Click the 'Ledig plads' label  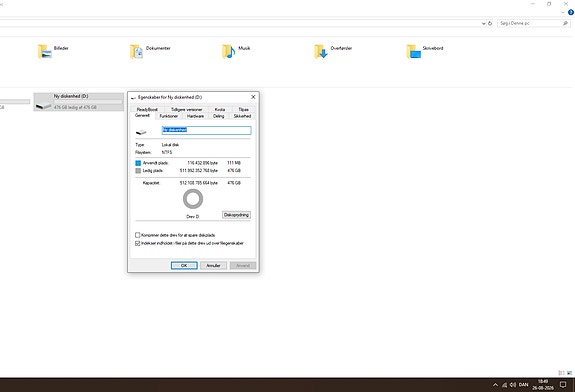coord(153,171)
